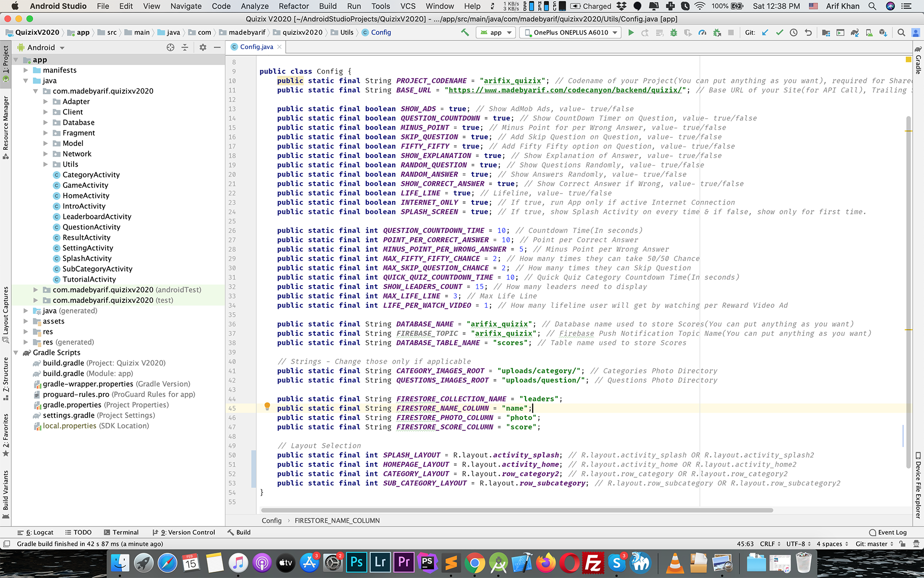The width and height of the screenshot is (924, 578).
Task: Open Search Everywhere magnifier in toolbar
Action: point(901,33)
